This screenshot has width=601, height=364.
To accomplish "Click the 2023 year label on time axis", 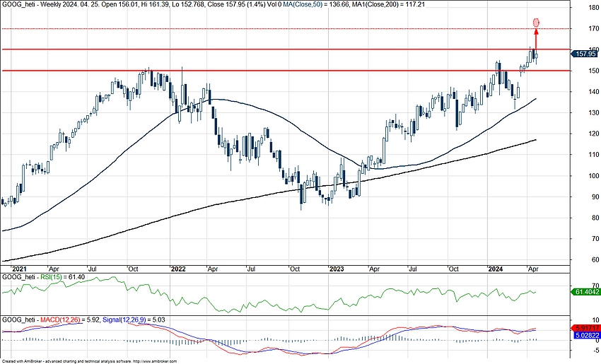I will (337, 269).
